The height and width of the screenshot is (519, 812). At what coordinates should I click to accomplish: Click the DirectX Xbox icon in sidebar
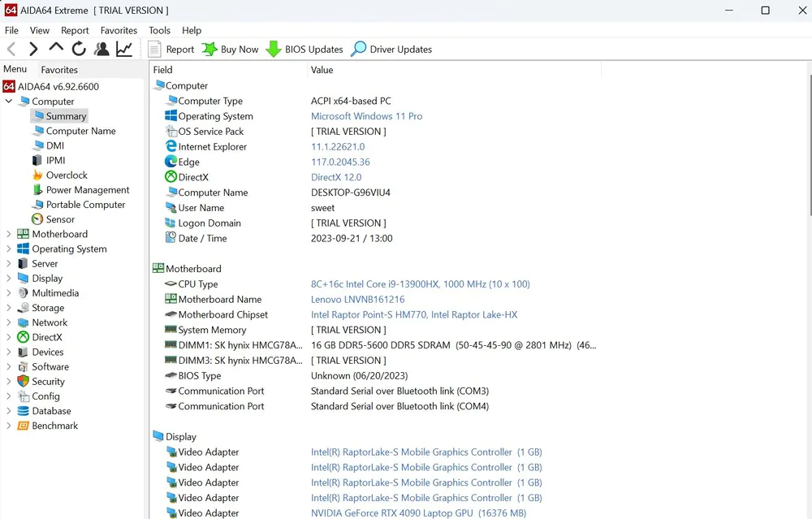(x=23, y=337)
